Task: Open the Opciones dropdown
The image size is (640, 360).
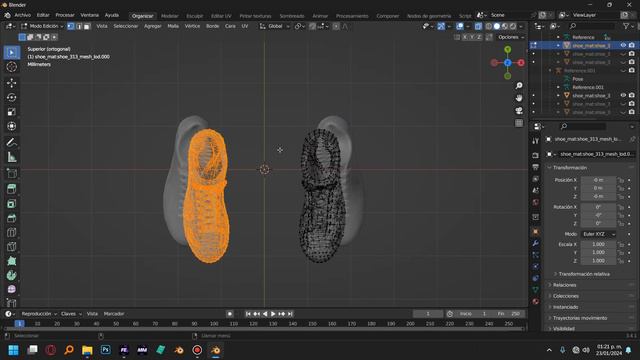Action: [x=511, y=37]
